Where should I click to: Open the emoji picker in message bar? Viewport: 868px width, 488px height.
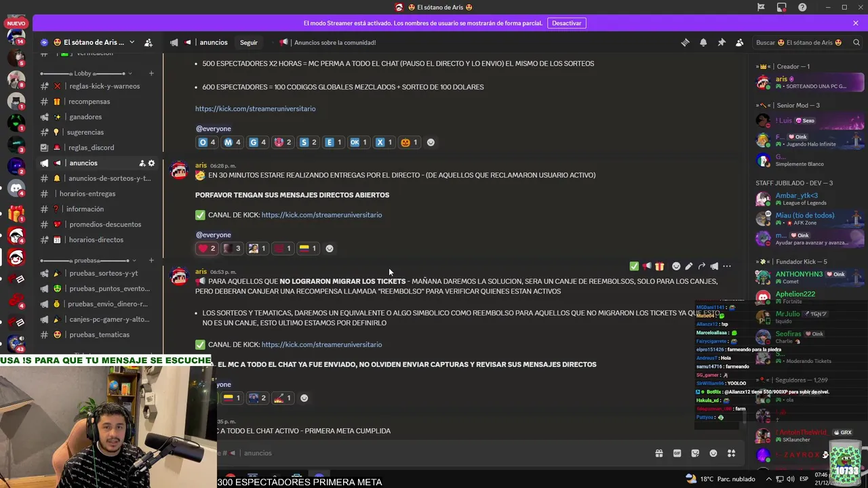(713, 453)
